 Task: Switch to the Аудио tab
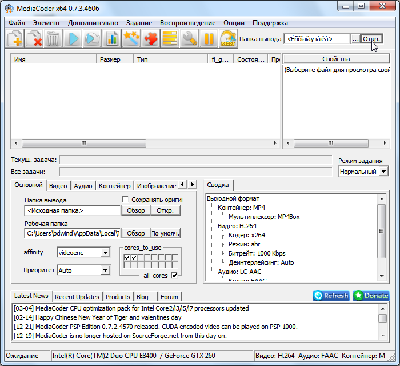pos(83,186)
